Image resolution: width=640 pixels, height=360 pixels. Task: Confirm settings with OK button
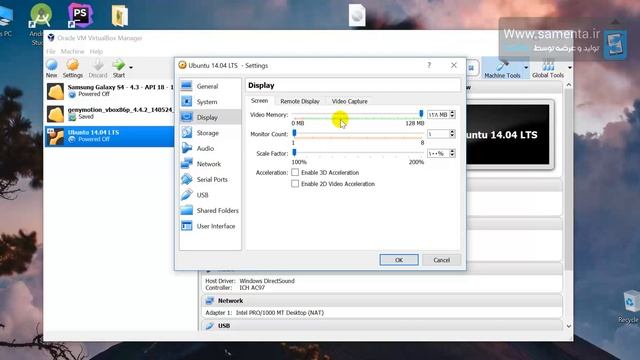(399, 260)
